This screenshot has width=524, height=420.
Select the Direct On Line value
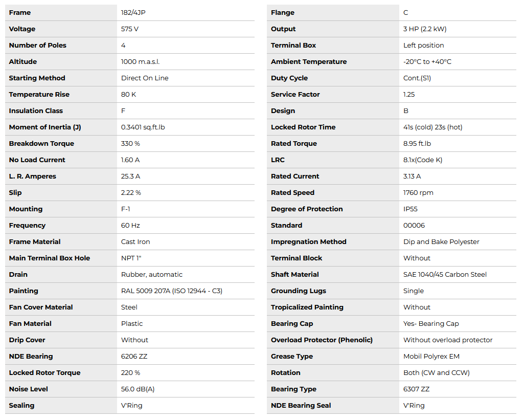pos(145,78)
